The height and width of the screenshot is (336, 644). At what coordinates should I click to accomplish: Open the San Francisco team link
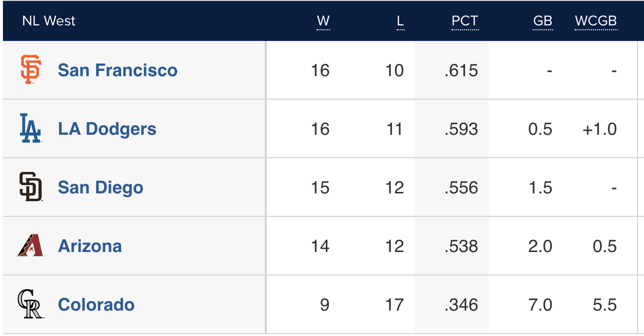coord(117,70)
